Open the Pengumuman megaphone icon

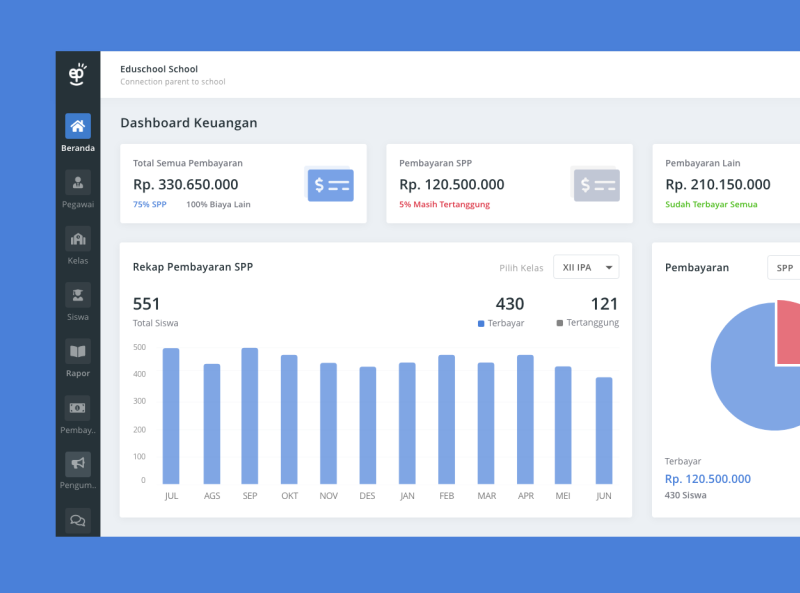click(78, 463)
